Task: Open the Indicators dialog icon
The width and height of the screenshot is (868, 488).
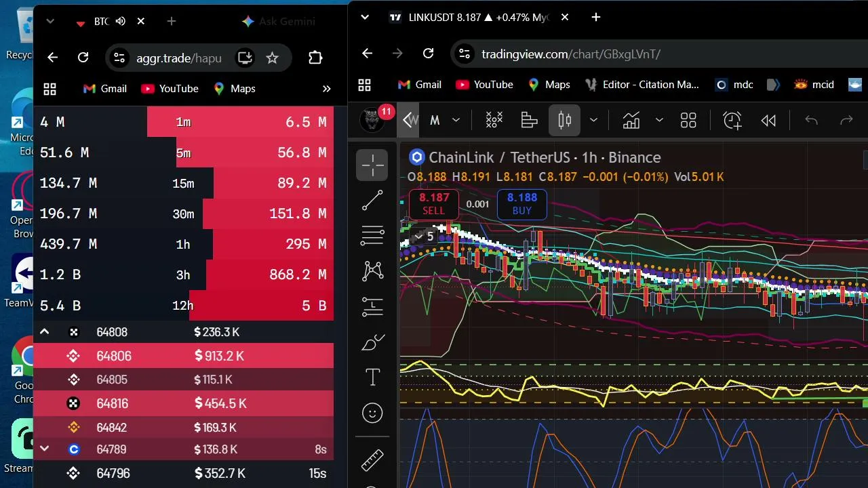Action: pos(631,121)
